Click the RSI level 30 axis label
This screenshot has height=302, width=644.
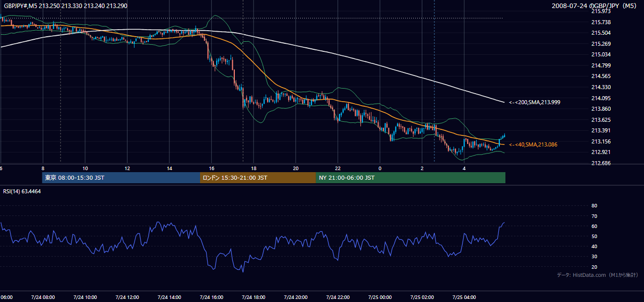click(594, 257)
